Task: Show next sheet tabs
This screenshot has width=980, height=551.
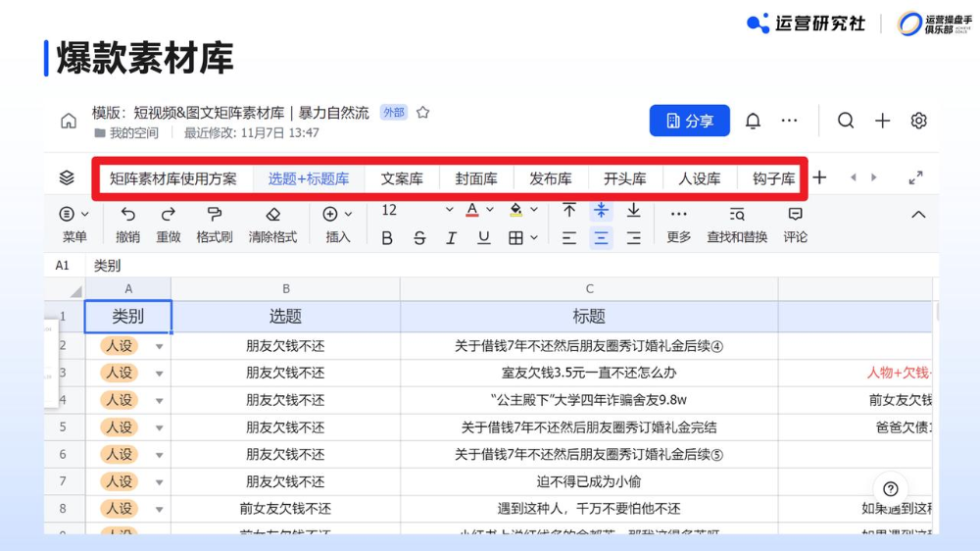Action: (x=874, y=177)
